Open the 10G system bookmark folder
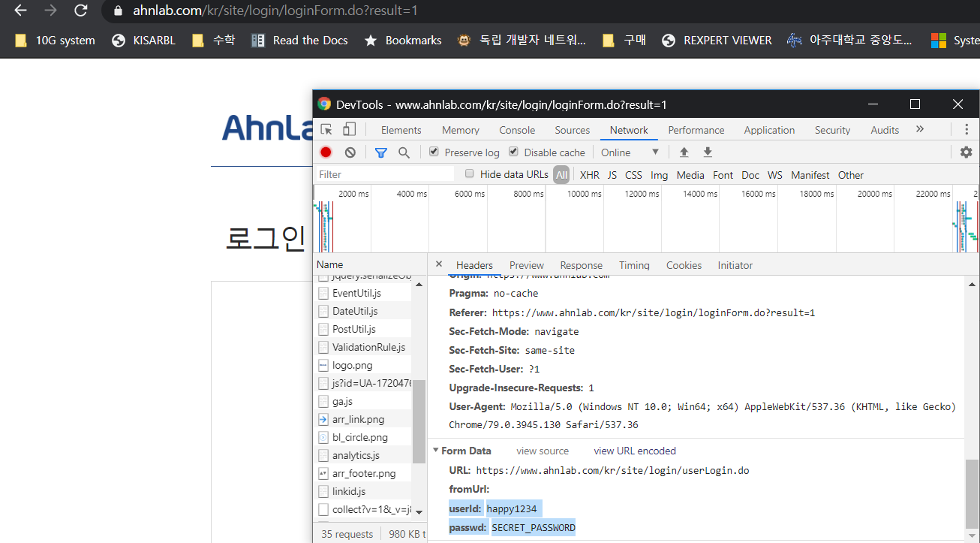Image resolution: width=980 pixels, height=543 pixels. [56, 40]
